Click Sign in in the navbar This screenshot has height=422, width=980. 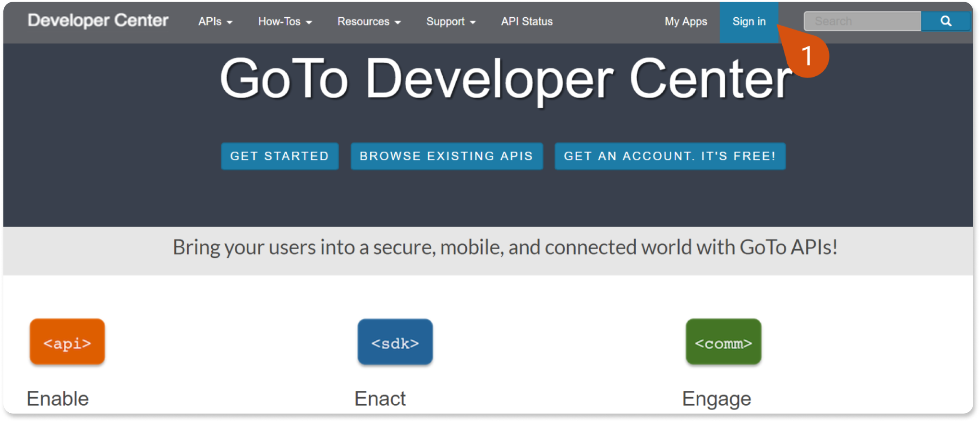pyautogui.click(x=749, y=22)
